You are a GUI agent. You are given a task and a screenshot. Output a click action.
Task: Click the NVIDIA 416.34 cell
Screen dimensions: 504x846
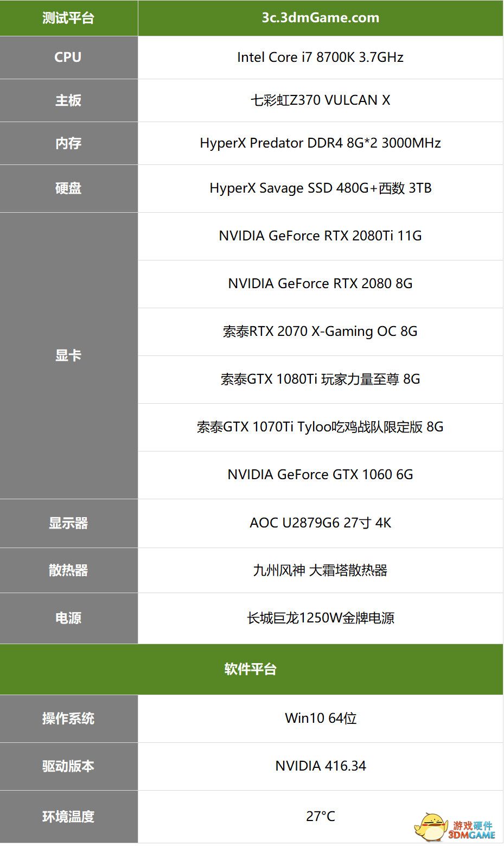pos(320,767)
